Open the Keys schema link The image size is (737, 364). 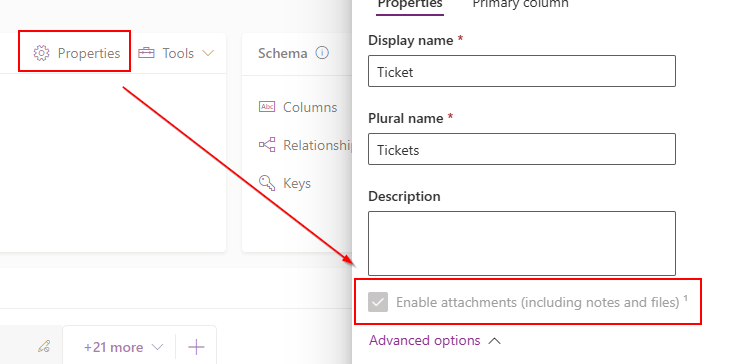(297, 183)
